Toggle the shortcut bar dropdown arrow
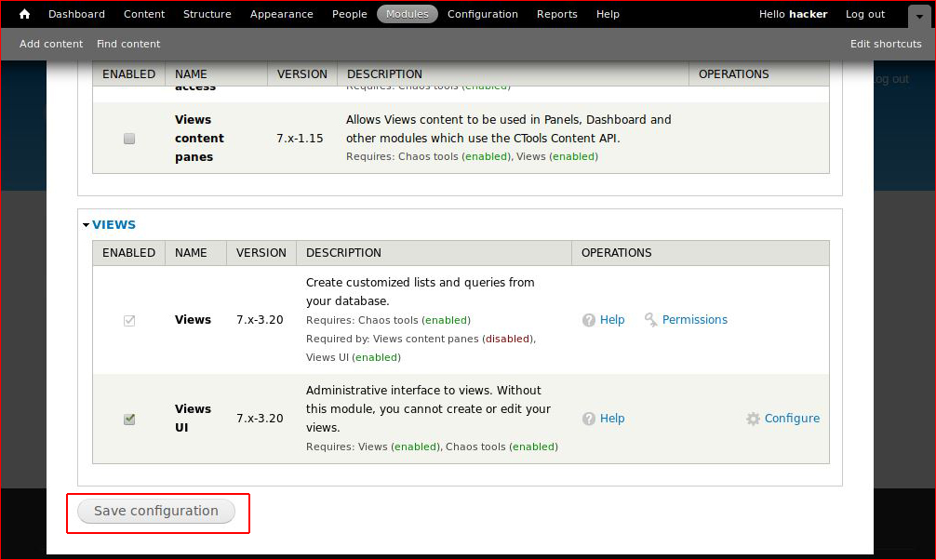This screenshot has height=560, width=936. pos(919,17)
